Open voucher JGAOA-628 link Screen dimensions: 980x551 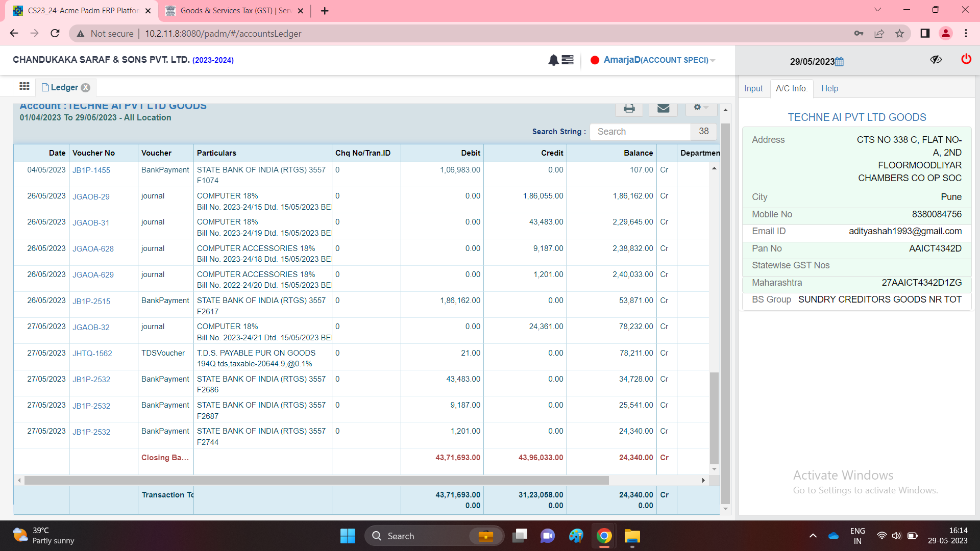point(93,249)
